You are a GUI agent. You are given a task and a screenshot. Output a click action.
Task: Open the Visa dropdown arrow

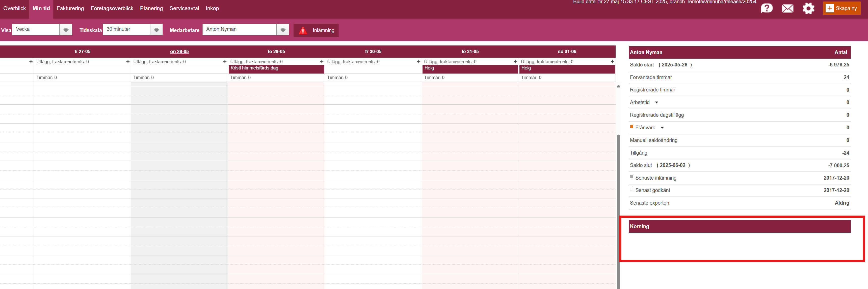[66, 30]
